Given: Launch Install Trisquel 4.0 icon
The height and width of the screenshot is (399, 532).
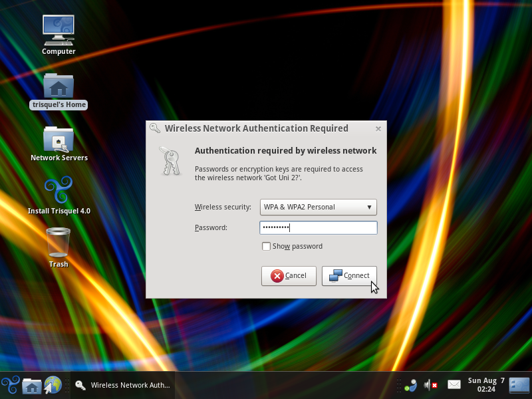Looking at the screenshot, I should (x=59, y=192).
